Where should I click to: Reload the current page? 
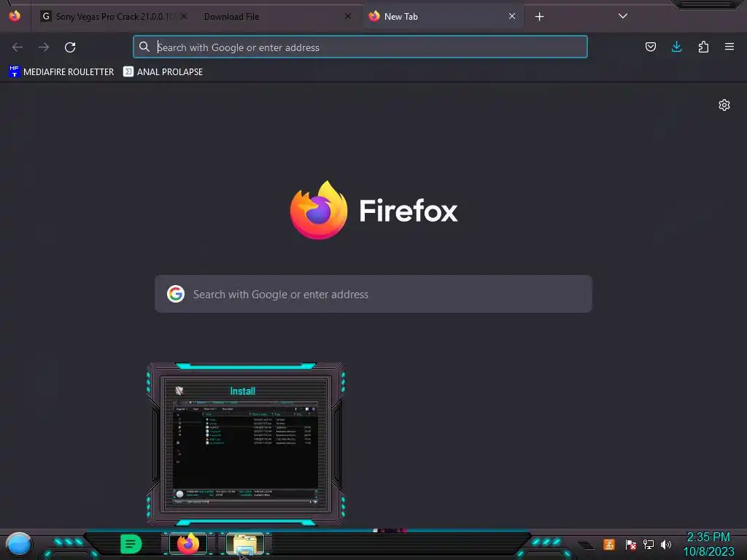70,47
